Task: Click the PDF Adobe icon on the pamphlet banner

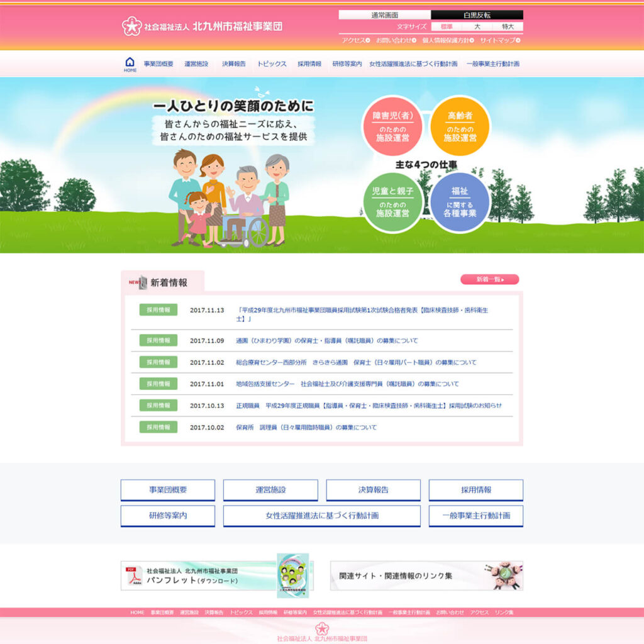Action: [134, 575]
